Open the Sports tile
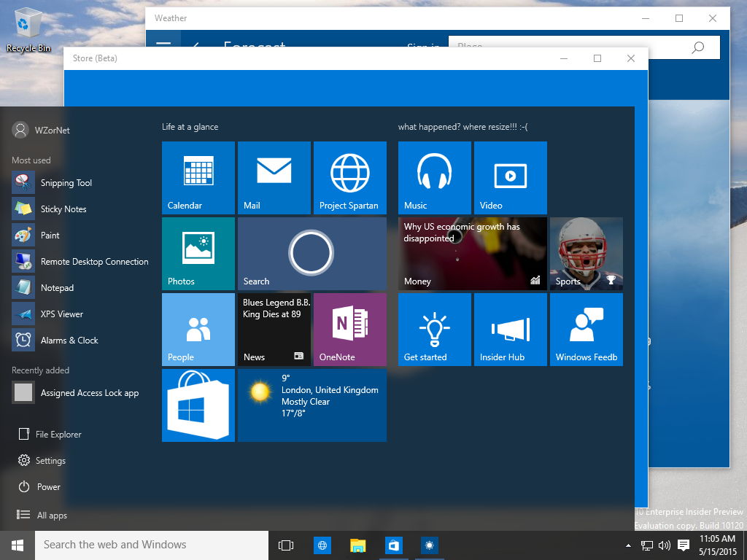The height and width of the screenshot is (560, 747). click(x=586, y=253)
